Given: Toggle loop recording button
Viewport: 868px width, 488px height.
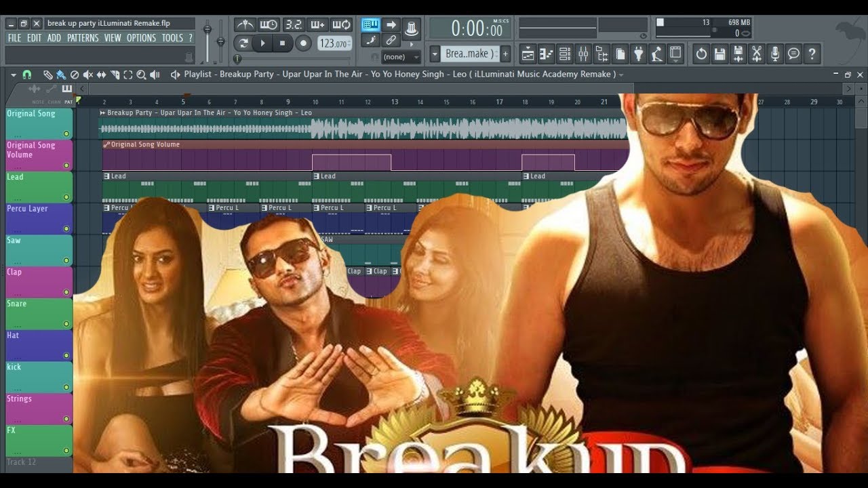Looking at the screenshot, I should point(341,25).
